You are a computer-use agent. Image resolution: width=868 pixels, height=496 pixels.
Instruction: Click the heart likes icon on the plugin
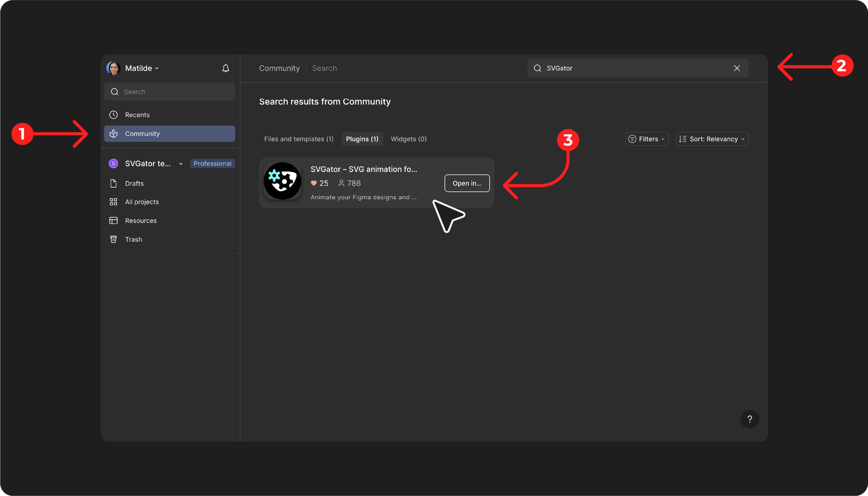click(x=314, y=183)
